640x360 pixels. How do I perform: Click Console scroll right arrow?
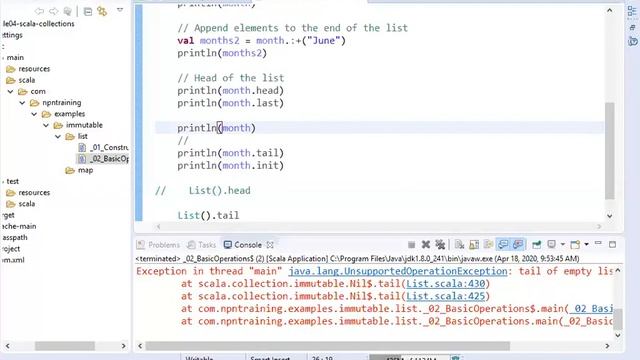tap(607, 346)
